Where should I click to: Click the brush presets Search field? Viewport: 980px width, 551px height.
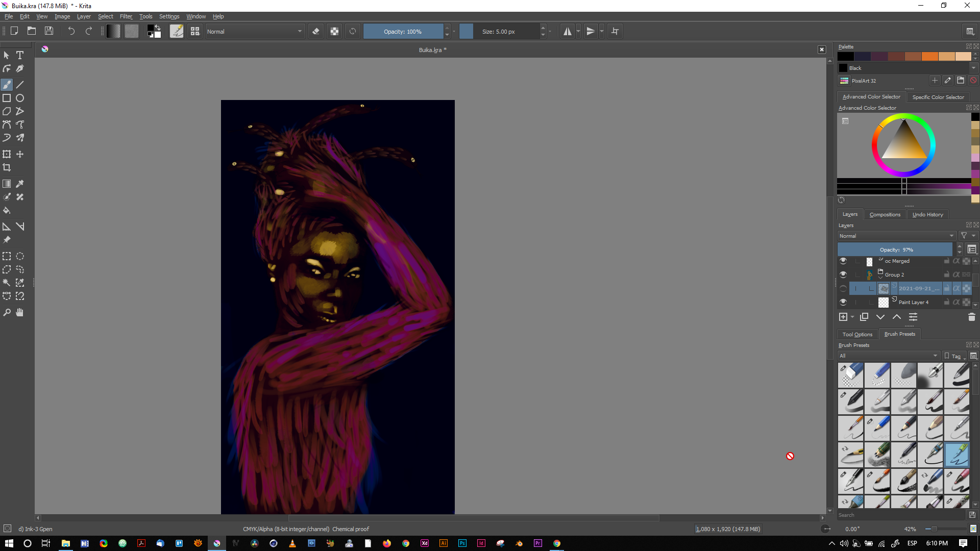coord(902,515)
